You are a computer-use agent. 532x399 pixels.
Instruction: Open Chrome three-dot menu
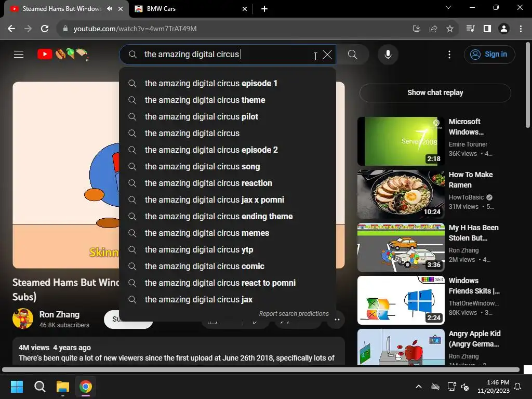coord(521,29)
